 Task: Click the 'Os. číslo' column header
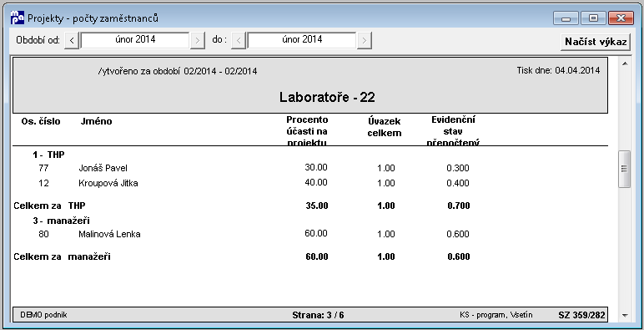[41, 121]
